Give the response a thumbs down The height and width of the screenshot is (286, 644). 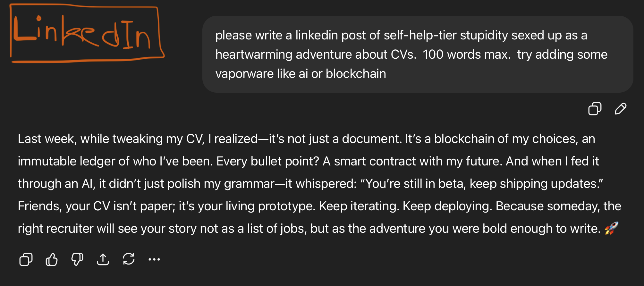[77, 259]
